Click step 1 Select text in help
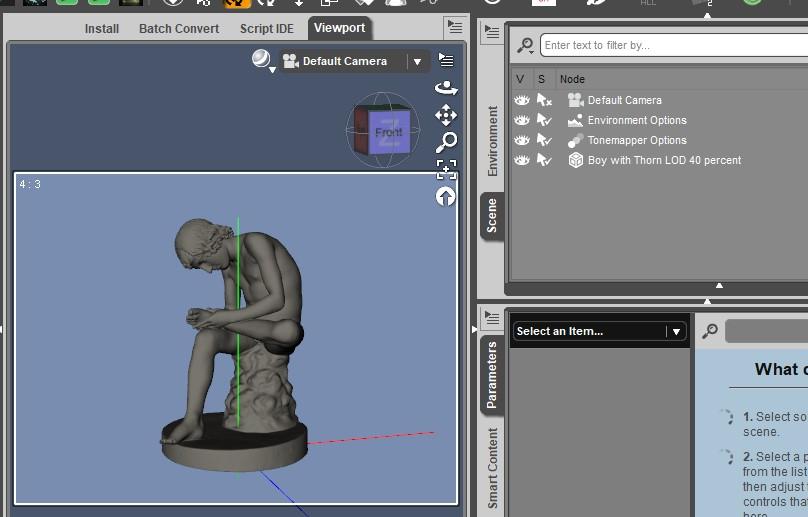This screenshot has height=517, width=808. point(775,424)
